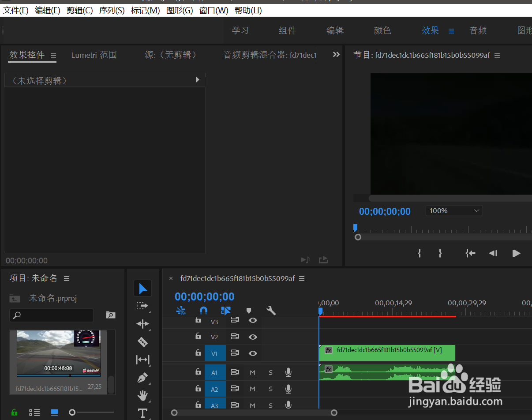Open Effect Controls panel menu
Image resolution: width=532 pixels, height=420 pixels.
pos(53,56)
